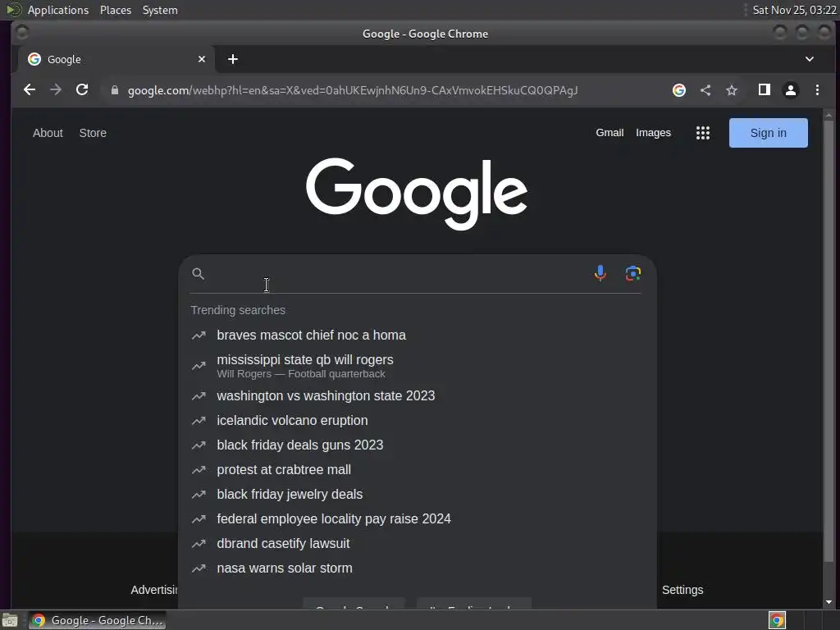The image size is (840, 630).
Task: Start search by voice microphone
Action: coord(600,273)
